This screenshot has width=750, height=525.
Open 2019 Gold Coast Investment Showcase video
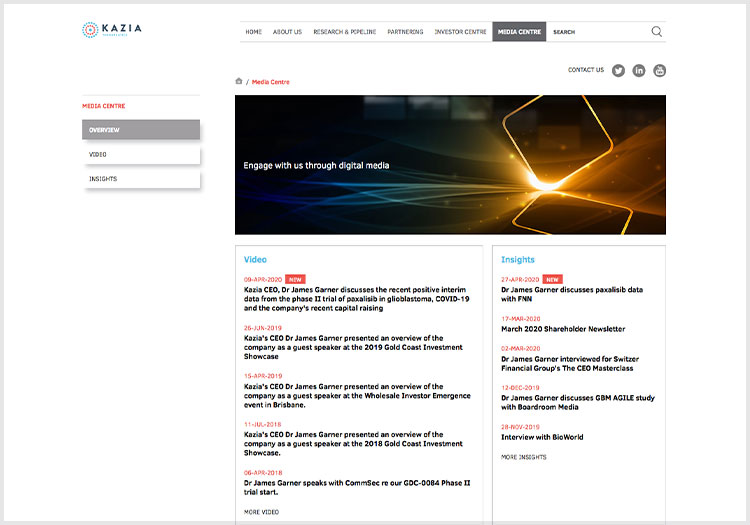(x=353, y=347)
